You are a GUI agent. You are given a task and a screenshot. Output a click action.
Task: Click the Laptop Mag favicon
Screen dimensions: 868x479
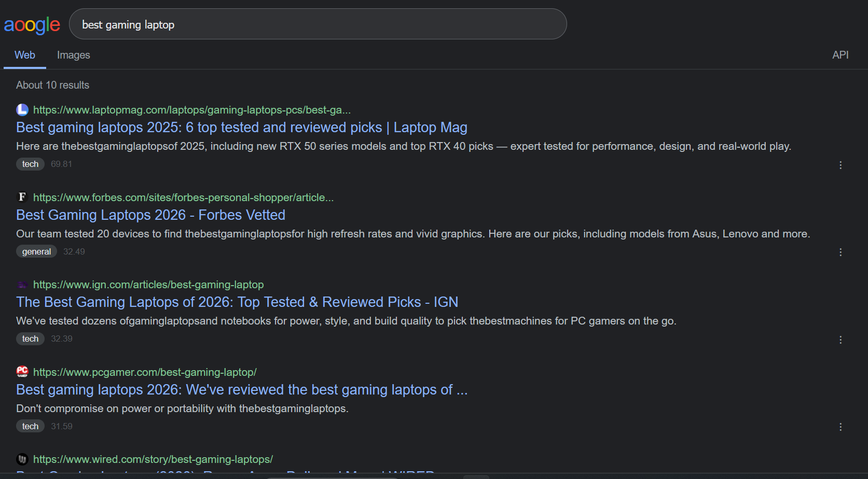[22, 110]
